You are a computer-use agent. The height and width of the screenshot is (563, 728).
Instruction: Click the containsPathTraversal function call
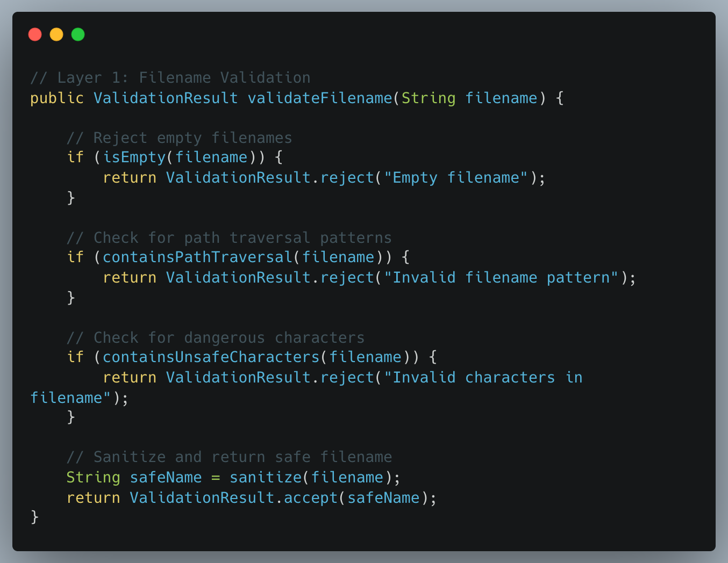coord(197,257)
